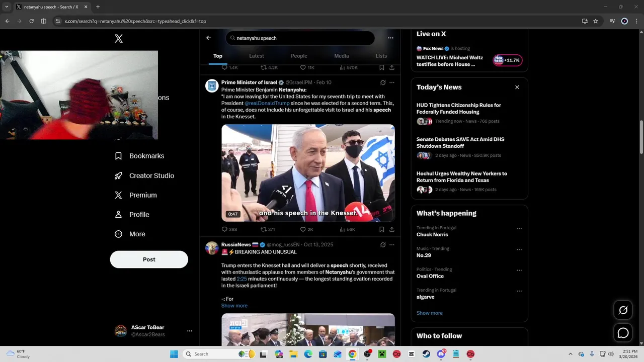The height and width of the screenshot is (362, 644).
Task: Join Fox News live +11.7K listeners
Action: point(507,60)
